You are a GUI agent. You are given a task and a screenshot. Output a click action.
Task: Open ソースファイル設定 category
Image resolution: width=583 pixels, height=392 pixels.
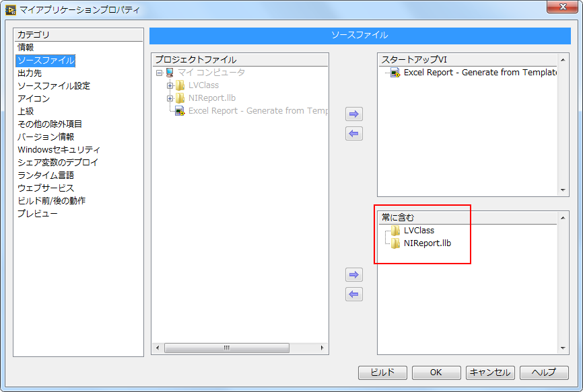pos(54,86)
